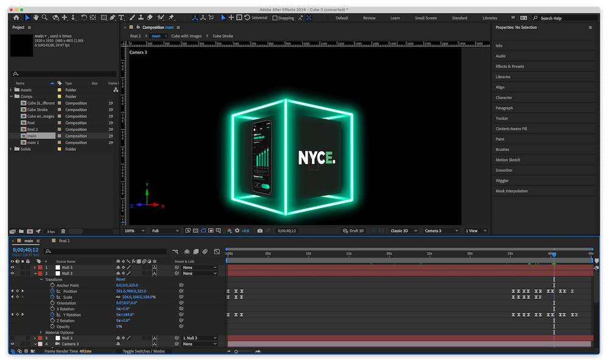Image resolution: width=608 pixels, height=364 pixels.
Task: Click Reset next to Transform
Action: point(120,280)
